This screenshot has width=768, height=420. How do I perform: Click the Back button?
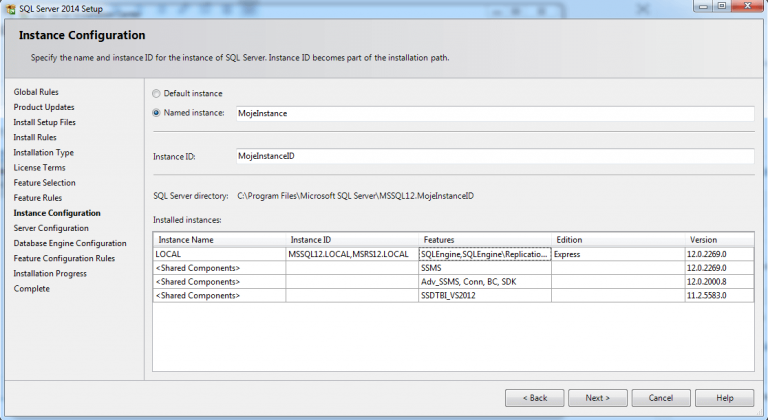tap(534, 398)
